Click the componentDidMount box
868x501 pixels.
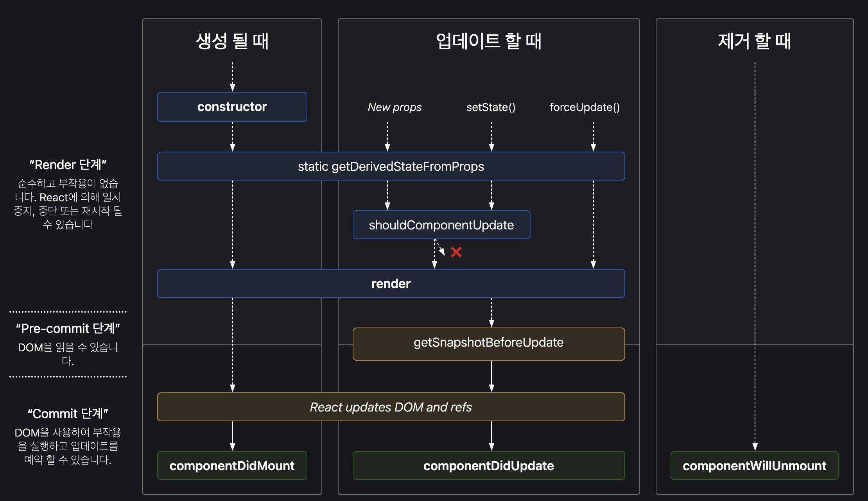click(x=232, y=465)
